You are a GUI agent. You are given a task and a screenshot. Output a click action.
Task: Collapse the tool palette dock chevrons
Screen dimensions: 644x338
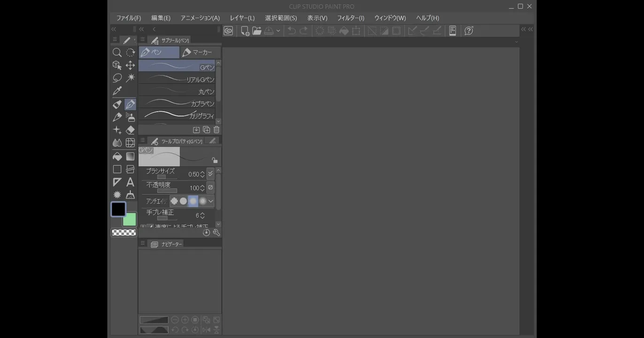pyautogui.click(x=114, y=29)
